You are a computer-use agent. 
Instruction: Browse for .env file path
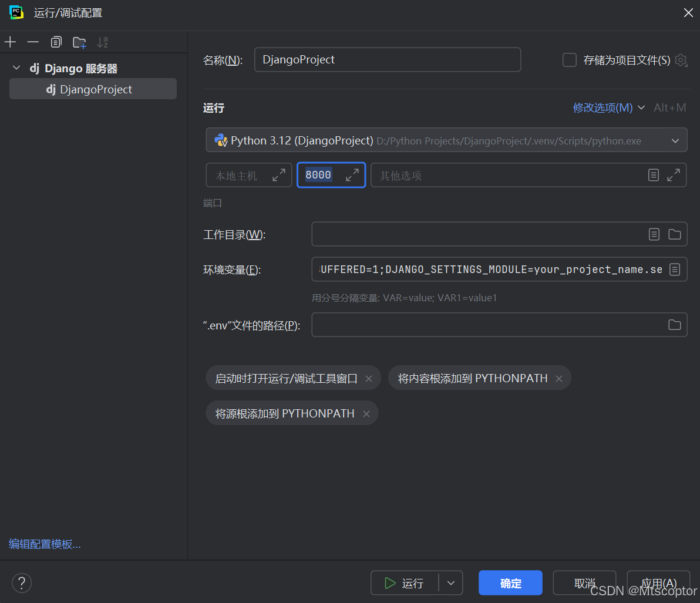pyautogui.click(x=675, y=325)
